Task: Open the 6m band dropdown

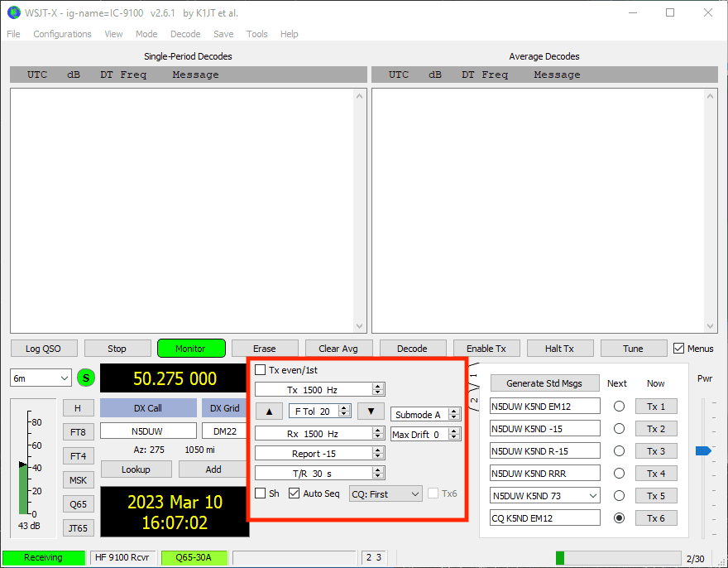Action: 41,378
